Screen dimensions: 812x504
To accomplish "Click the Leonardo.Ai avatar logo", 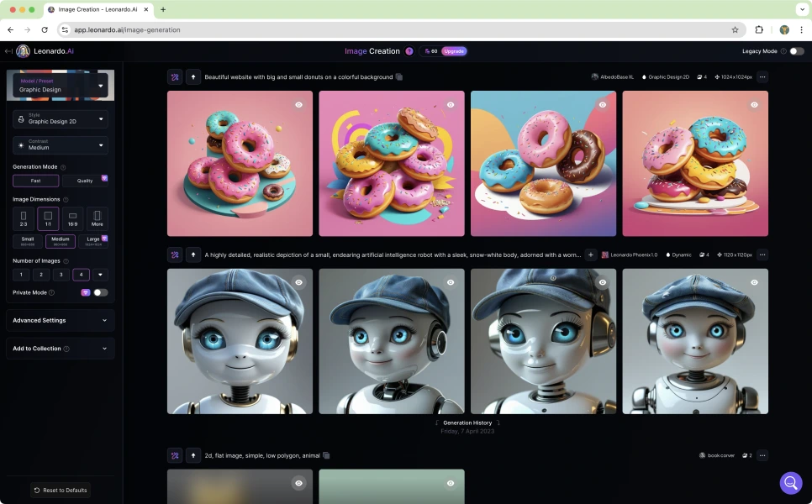I will 23,51.
